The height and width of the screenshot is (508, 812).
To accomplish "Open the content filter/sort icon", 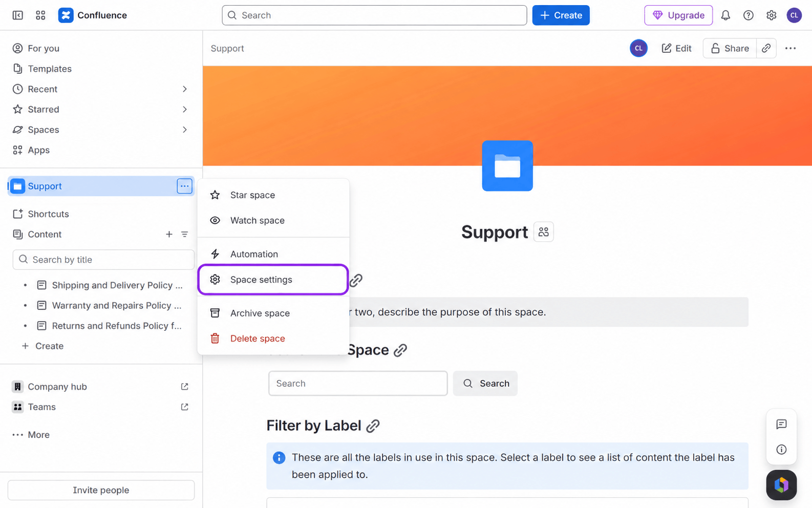I will (x=184, y=234).
